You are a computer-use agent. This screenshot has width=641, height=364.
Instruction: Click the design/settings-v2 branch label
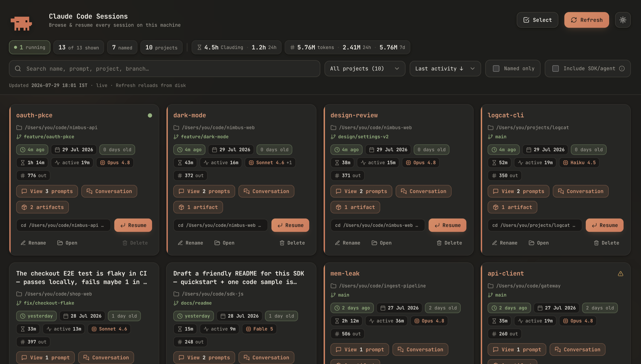click(x=363, y=137)
